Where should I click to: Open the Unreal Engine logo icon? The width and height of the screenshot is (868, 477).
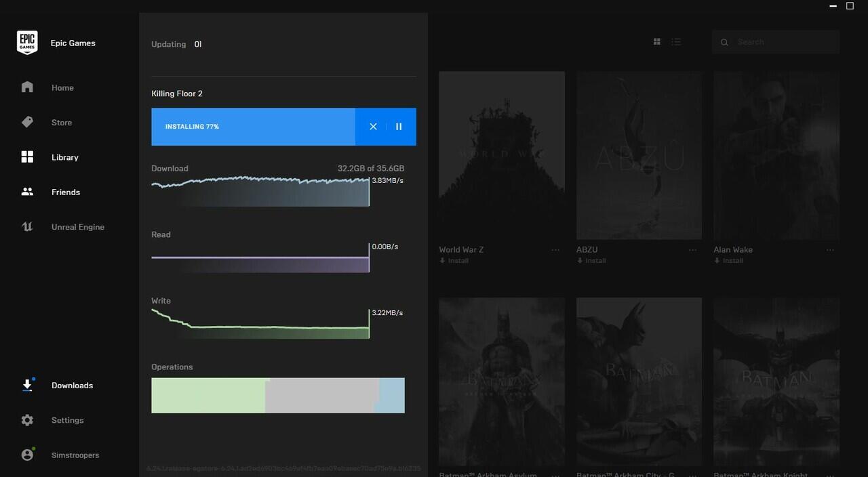pos(27,227)
